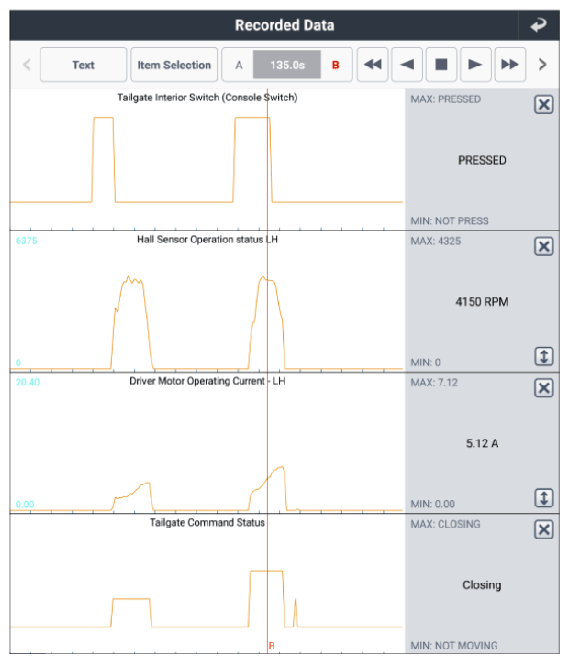Click the MAX: CLOSING label
569x663 pixels.
pyautogui.click(x=445, y=524)
